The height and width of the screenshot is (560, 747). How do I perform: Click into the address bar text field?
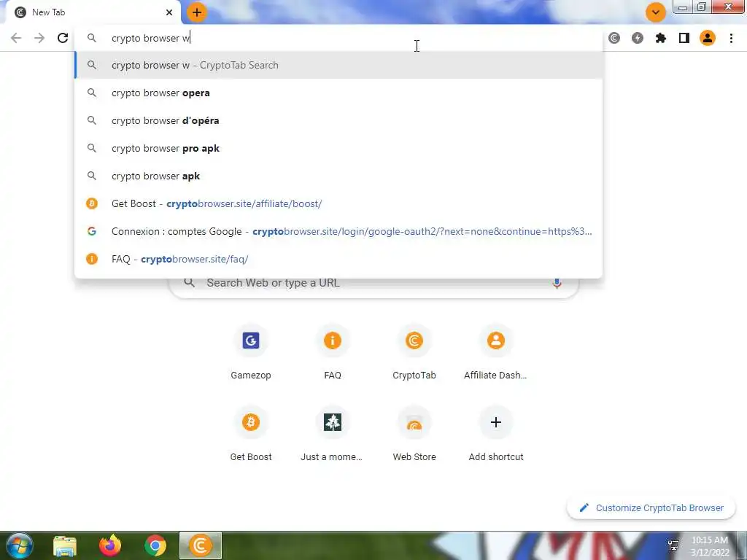click(338, 38)
